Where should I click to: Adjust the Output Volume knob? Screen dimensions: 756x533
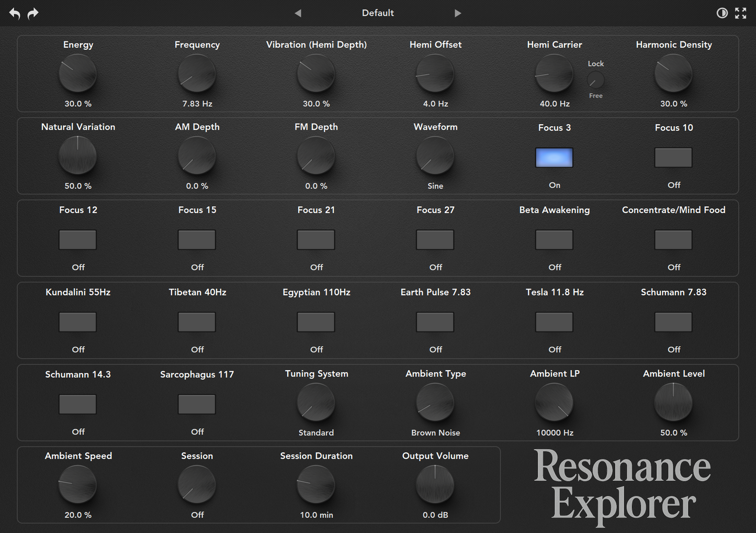pyautogui.click(x=435, y=484)
